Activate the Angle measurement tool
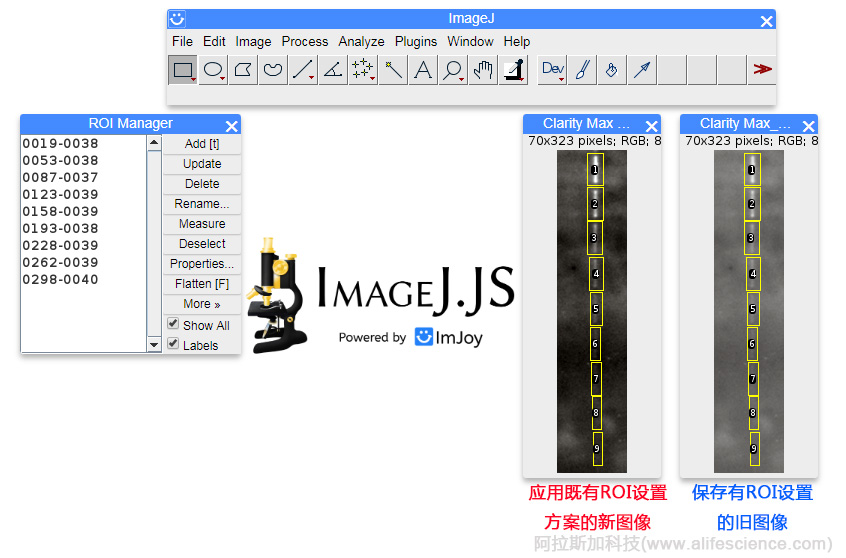The image size is (846, 558). [332, 70]
